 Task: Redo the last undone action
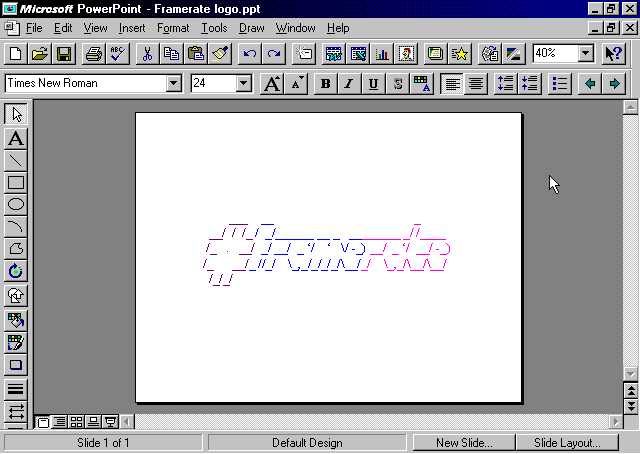(273, 53)
